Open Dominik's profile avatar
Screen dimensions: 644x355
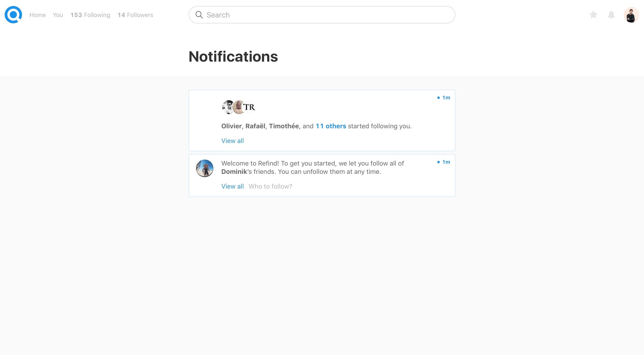(x=204, y=168)
